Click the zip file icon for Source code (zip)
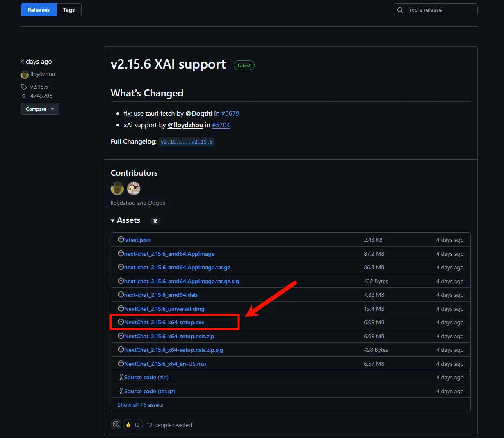 tap(121, 377)
